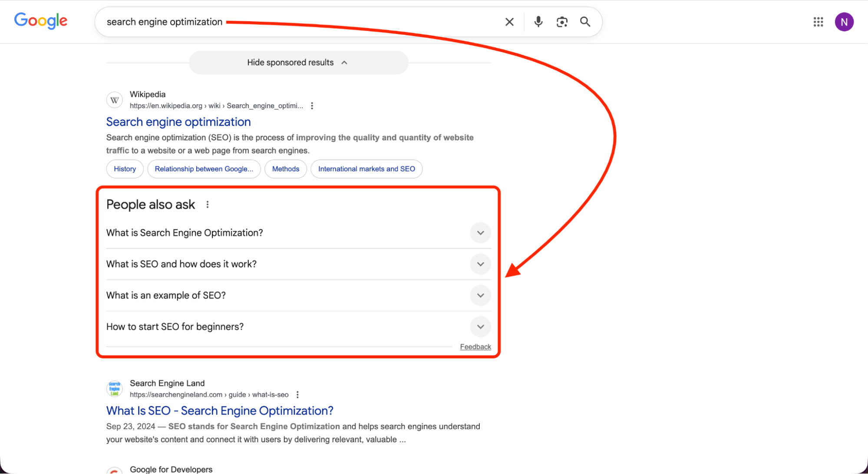Viewport: 868px width, 474px height.
Task: Click the microphone icon for voice search
Action: pos(538,21)
